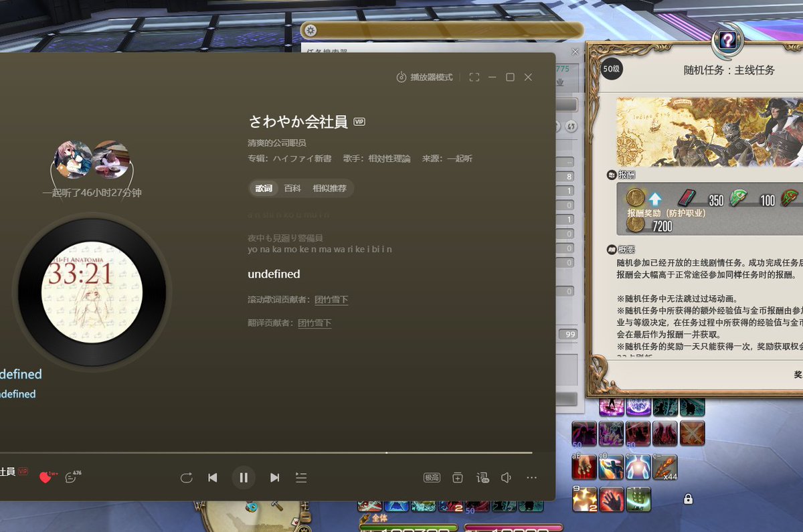Click the red tomestone reward icon (350)
This screenshot has width=803, height=532.
click(687, 198)
